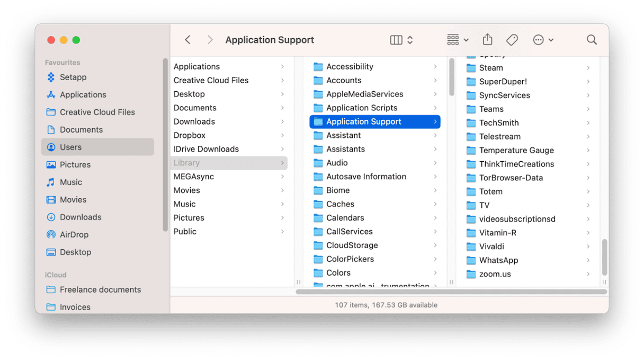Screen dimensions: 644x360
Task: Click the status bar items count text
Action: pos(386,305)
